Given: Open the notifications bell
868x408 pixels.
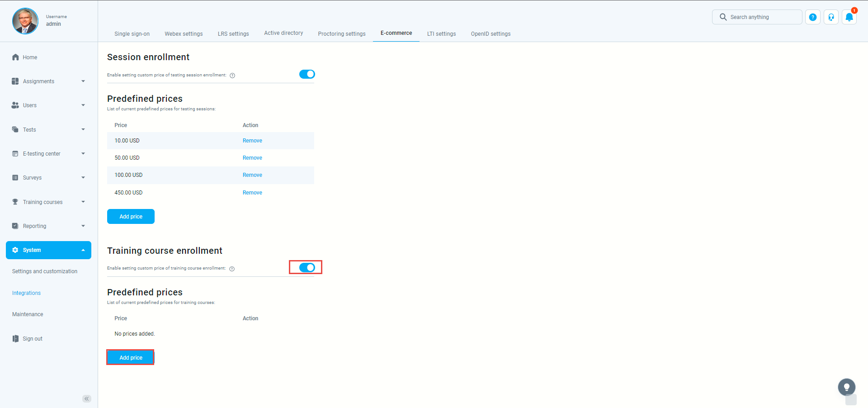Looking at the screenshot, I should pos(849,17).
